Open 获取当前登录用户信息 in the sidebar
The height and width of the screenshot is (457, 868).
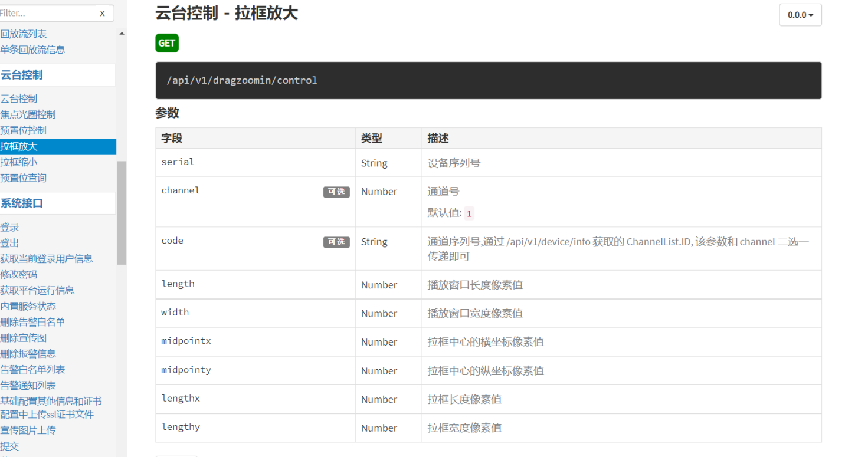tap(47, 259)
